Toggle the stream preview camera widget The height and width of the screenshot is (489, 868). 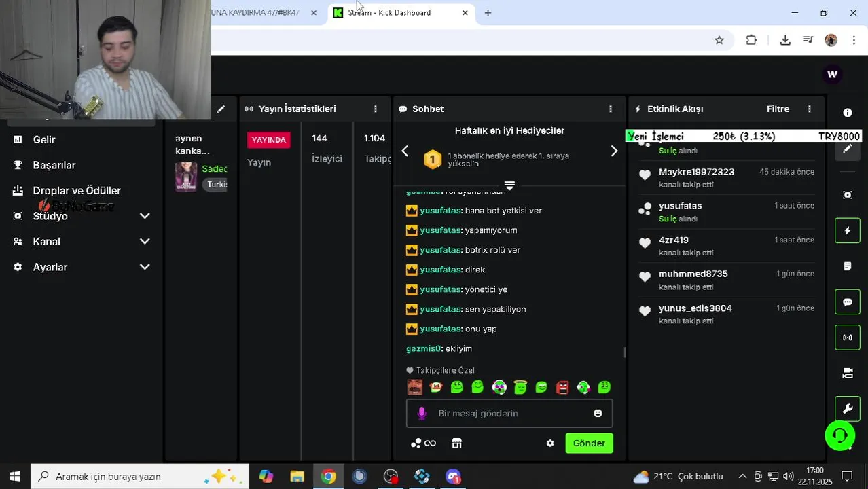[848, 373]
